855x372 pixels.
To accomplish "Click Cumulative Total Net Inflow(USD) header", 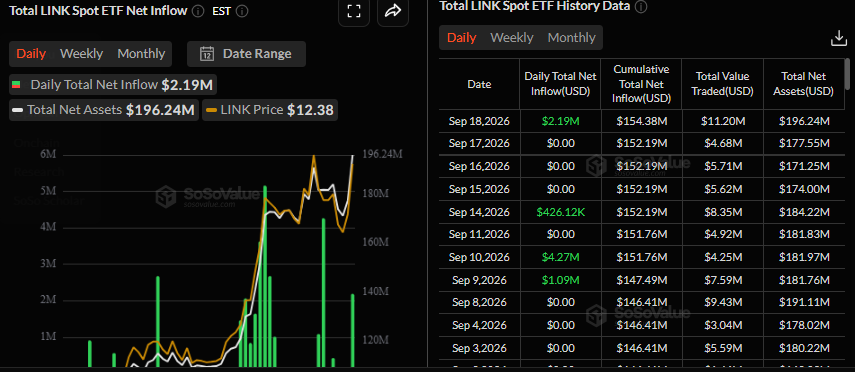I will click(641, 85).
